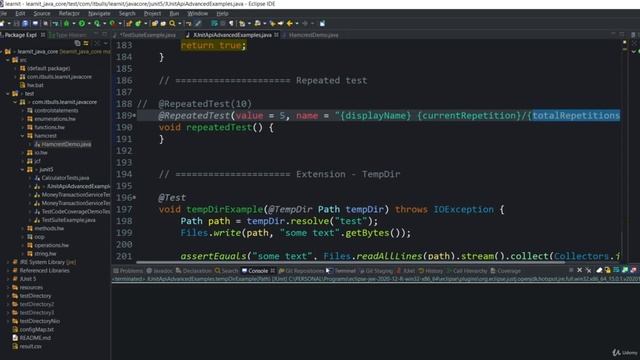Open the Source menu

[42, 13]
